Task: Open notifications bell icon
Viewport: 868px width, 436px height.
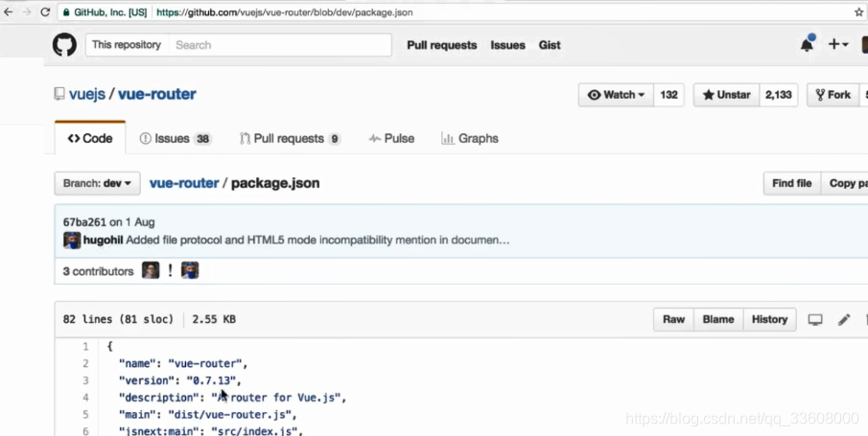Action: (x=808, y=44)
